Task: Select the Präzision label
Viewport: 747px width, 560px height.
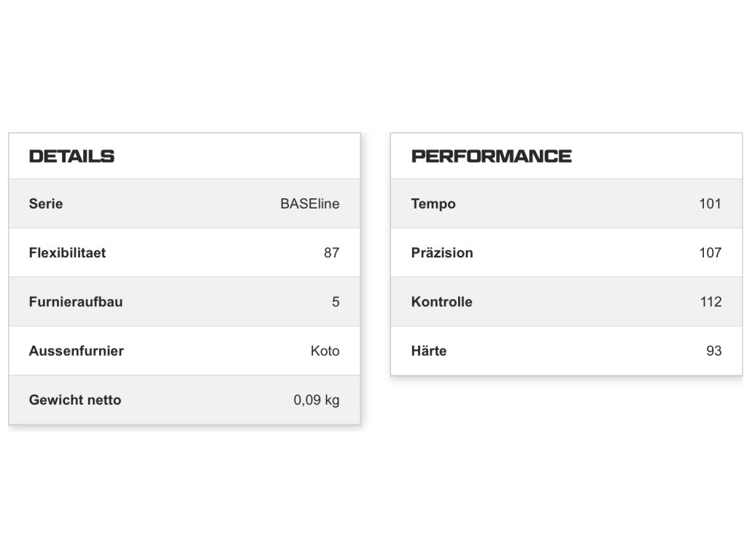Action: pos(442,253)
